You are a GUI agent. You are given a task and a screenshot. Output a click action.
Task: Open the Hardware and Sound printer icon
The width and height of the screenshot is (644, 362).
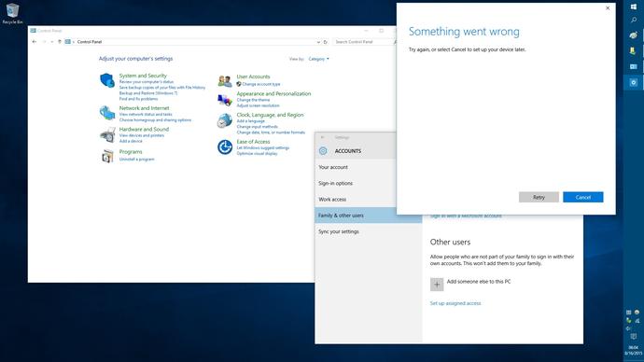pos(107,134)
